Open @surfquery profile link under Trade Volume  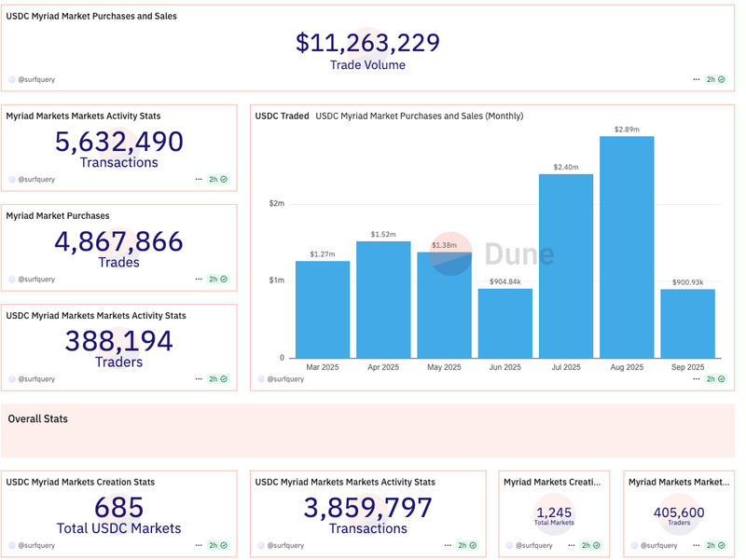click(x=36, y=80)
